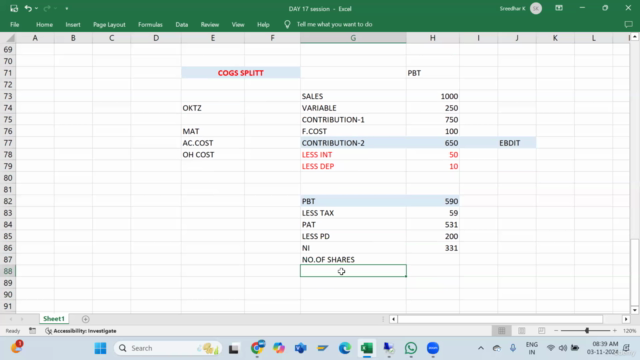Click the zoom out minus button

point(556,331)
